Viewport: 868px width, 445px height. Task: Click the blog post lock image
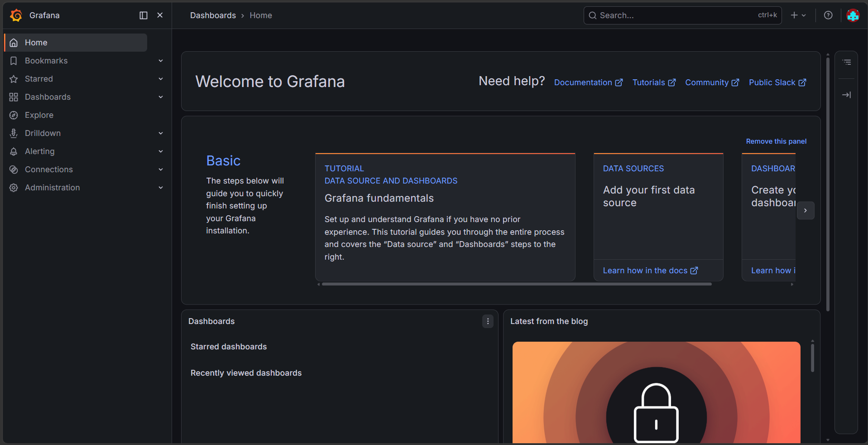(656, 392)
